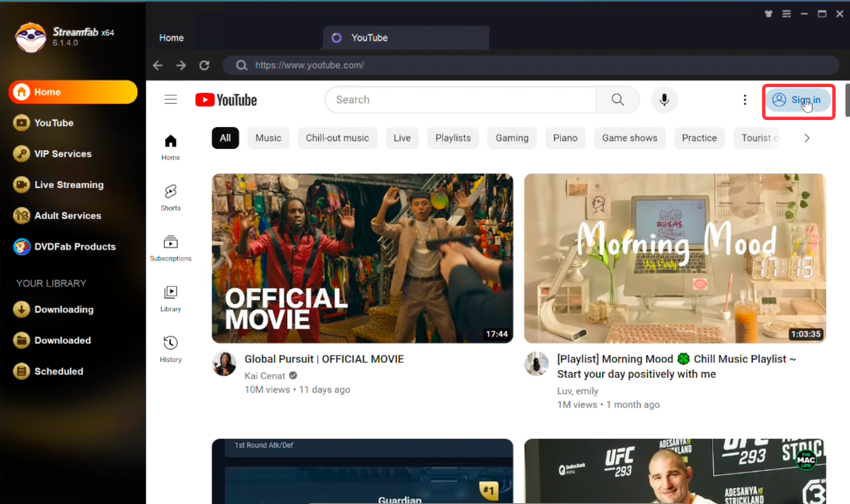Click the title bar shirt skin icon
Image resolution: width=850 pixels, height=504 pixels.
(x=769, y=14)
